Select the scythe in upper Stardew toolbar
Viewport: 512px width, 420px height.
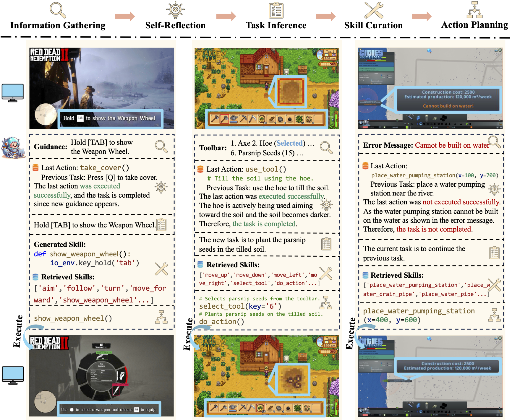pos(253,119)
